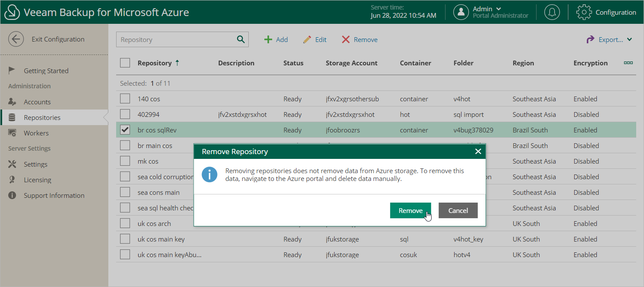Click the purple Export arrow icon
Screen dimensions: 644x287
click(x=590, y=39)
